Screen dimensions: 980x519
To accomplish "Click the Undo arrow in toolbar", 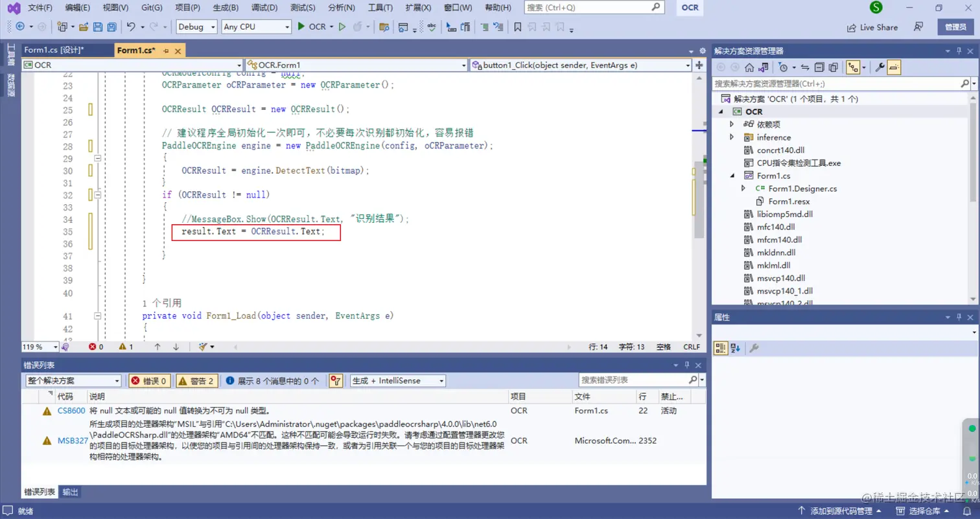I will 131,27.
